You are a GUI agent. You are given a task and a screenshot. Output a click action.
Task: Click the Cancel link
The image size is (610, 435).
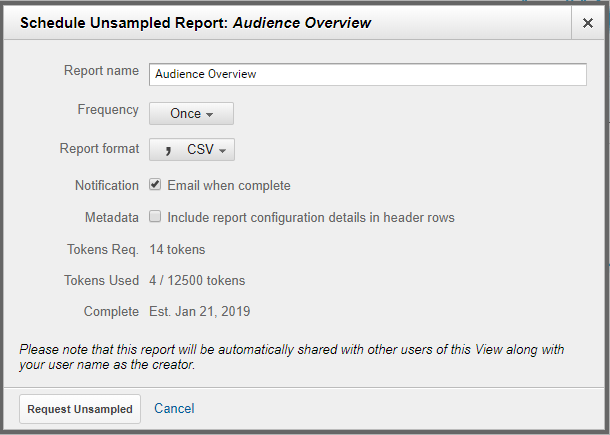pyautogui.click(x=174, y=409)
